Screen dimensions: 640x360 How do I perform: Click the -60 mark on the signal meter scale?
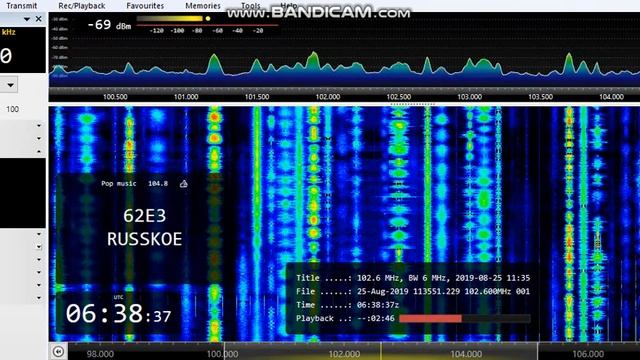(x=217, y=31)
